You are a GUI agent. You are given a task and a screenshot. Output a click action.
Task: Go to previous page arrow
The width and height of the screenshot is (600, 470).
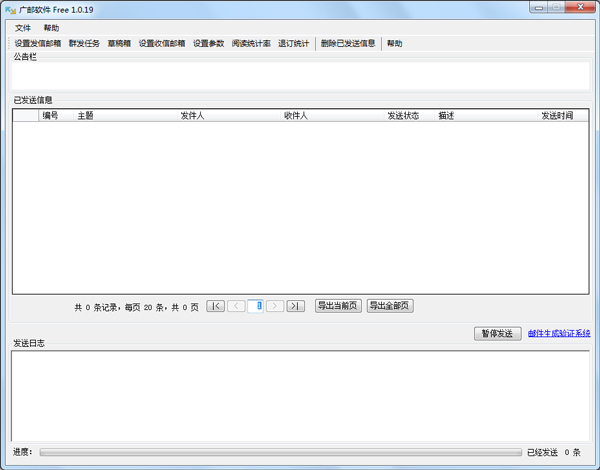[x=236, y=306]
